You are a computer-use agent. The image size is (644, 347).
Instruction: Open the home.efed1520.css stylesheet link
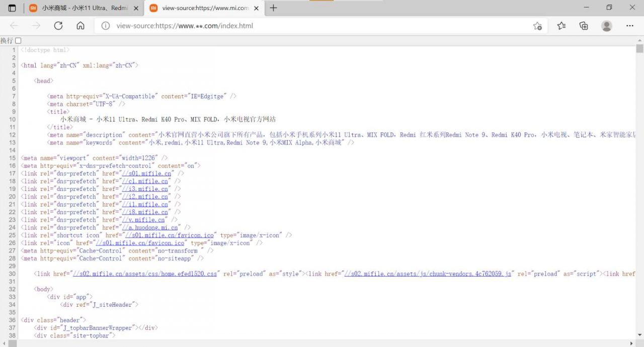click(145, 274)
